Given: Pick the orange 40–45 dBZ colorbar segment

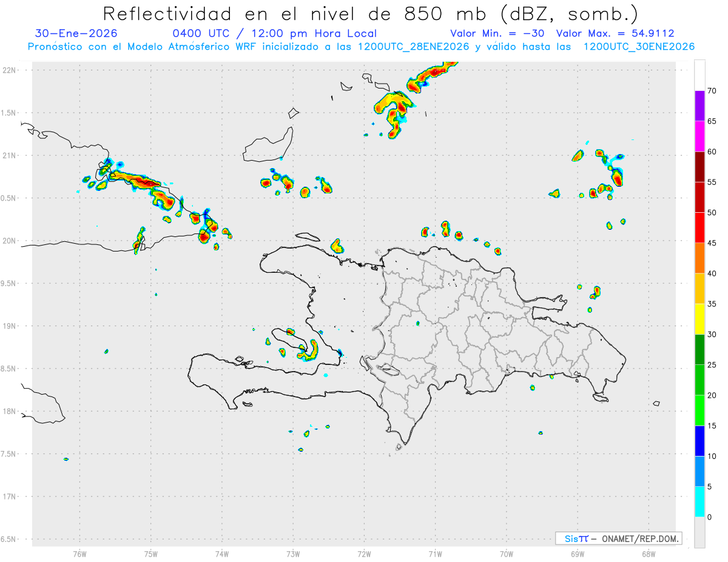Looking at the screenshot, I should 699,258.
